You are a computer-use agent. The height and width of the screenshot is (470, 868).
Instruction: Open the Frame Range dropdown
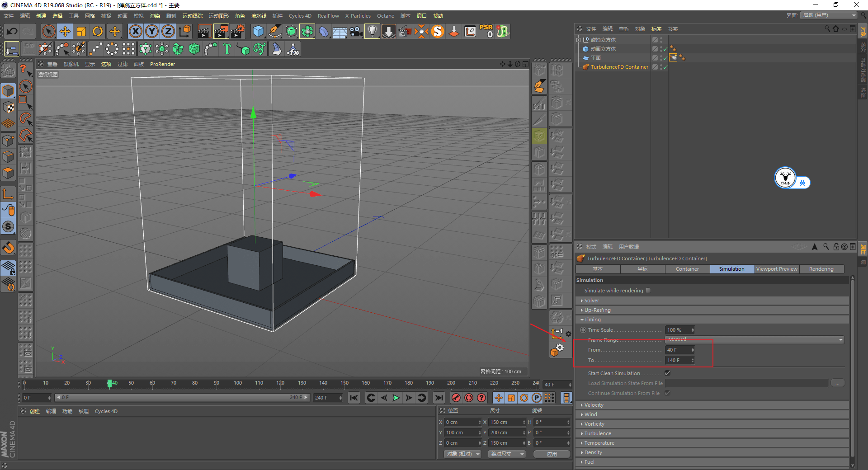pyautogui.click(x=754, y=340)
